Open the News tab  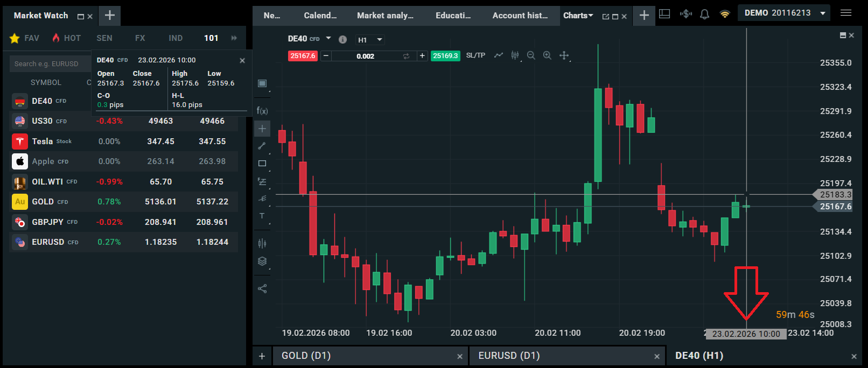[272, 16]
